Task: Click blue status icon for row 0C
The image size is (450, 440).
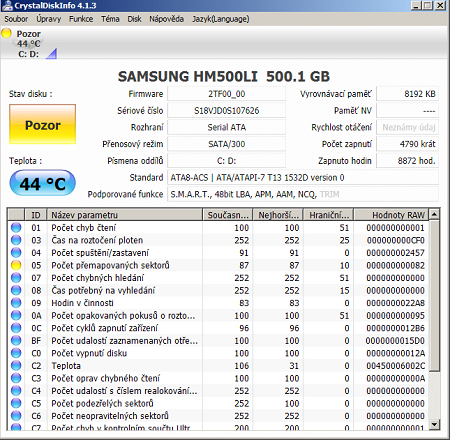Action: (x=16, y=328)
